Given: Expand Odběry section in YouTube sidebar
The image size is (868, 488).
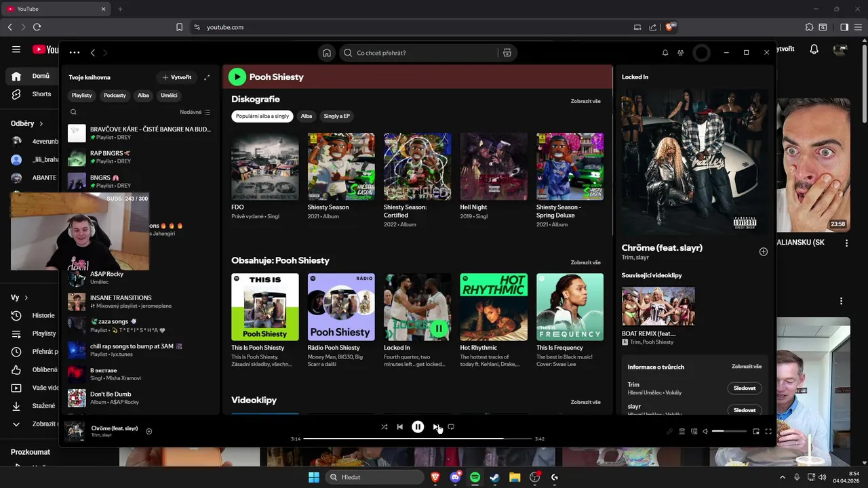Looking at the screenshot, I should tap(27, 123).
